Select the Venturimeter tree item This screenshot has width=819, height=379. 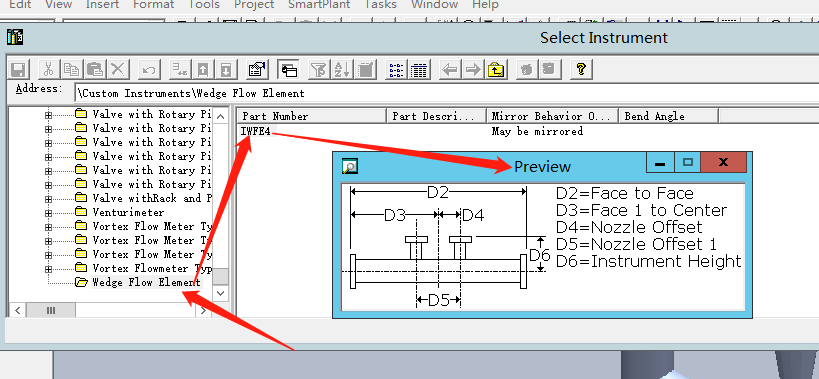[128, 212]
